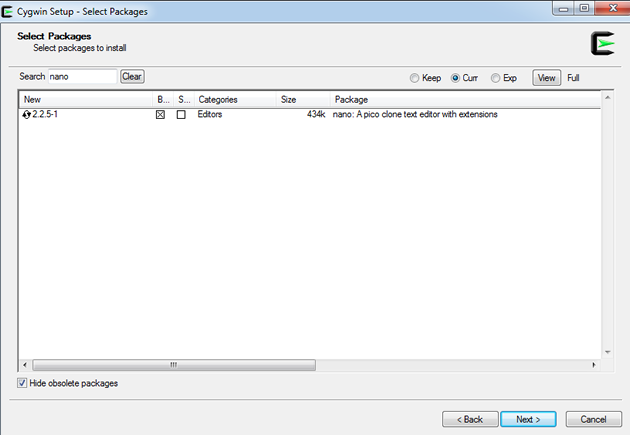Toggle the Bin checkbox for nano
The height and width of the screenshot is (435, 630).
tap(160, 115)
